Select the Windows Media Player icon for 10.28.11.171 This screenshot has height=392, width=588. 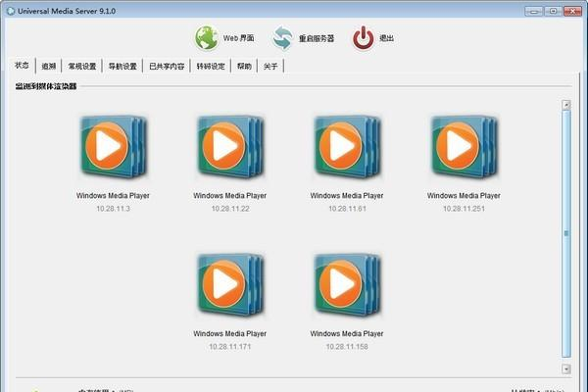click(230, 285)
